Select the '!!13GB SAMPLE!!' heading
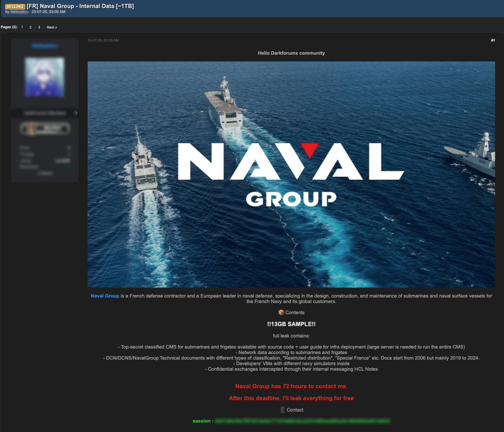Screen dimensions: 504x432 click(291, 324)
